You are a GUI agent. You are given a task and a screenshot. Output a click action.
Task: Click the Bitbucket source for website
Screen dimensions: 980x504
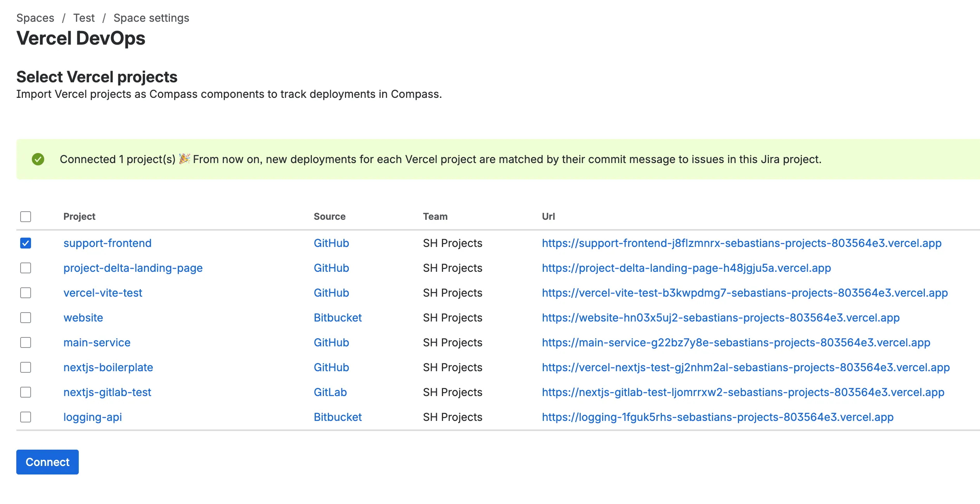point(338,318)
